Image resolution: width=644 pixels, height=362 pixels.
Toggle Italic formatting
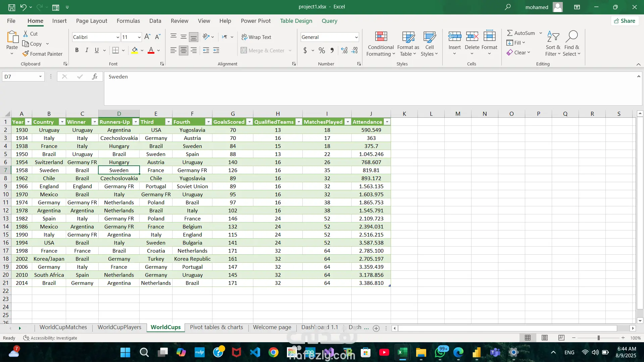(87, 50)
